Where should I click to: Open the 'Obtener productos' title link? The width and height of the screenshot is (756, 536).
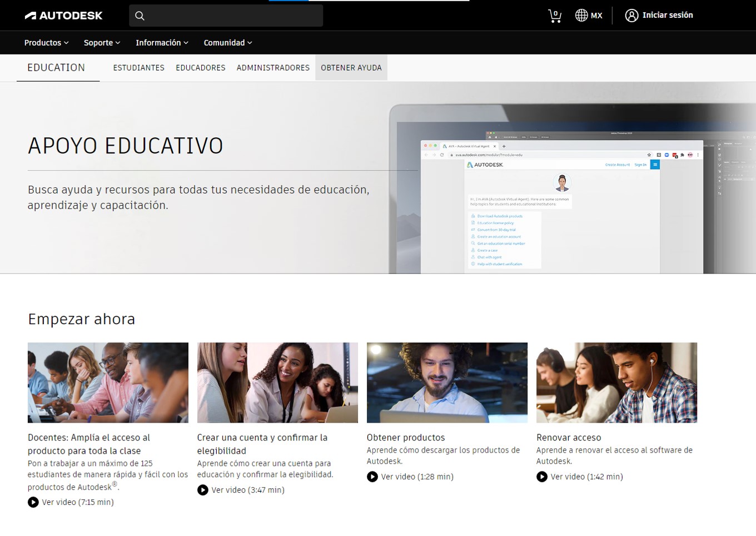[x=406, y=438]
